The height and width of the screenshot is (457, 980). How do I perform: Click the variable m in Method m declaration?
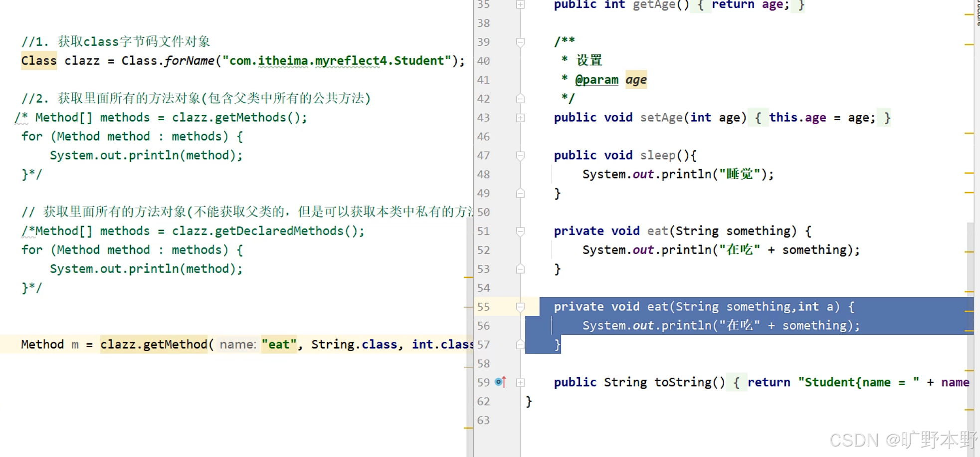(75, 345)
